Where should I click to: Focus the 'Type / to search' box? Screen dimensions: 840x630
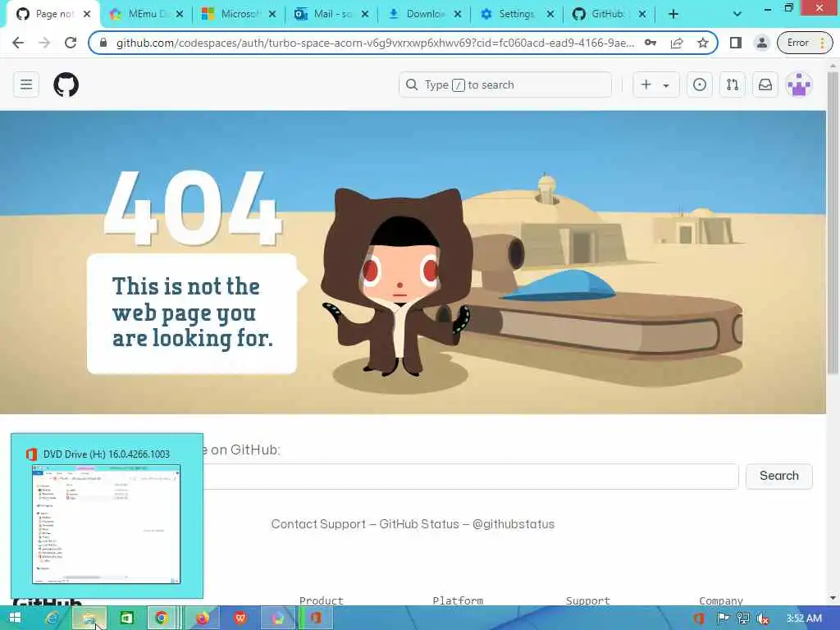[x=504, y=84]
